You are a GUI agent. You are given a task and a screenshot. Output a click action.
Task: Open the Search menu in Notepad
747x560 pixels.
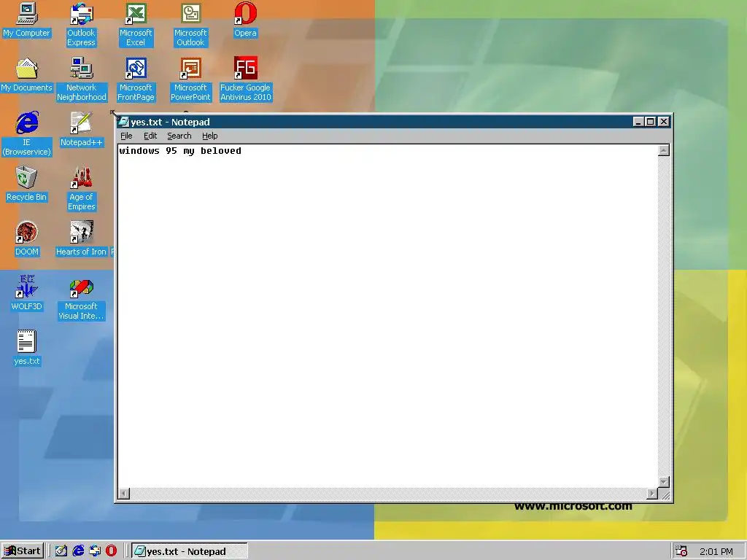(179, 136)
